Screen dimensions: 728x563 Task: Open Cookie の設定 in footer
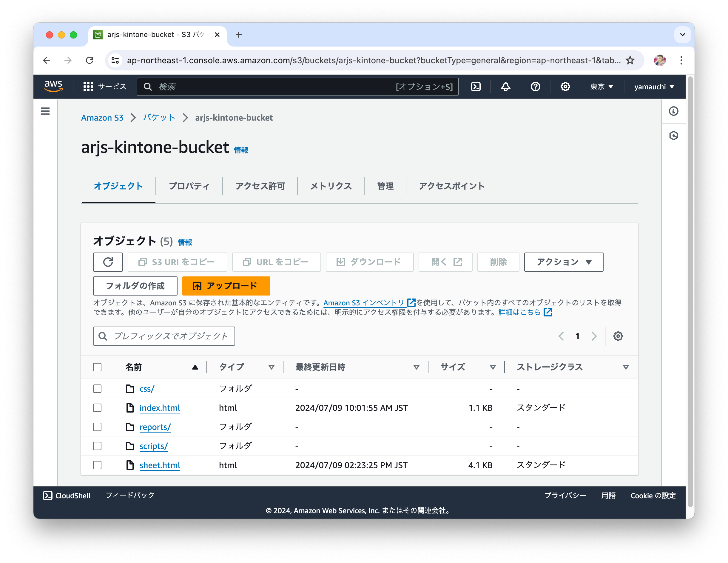(653, 495)
